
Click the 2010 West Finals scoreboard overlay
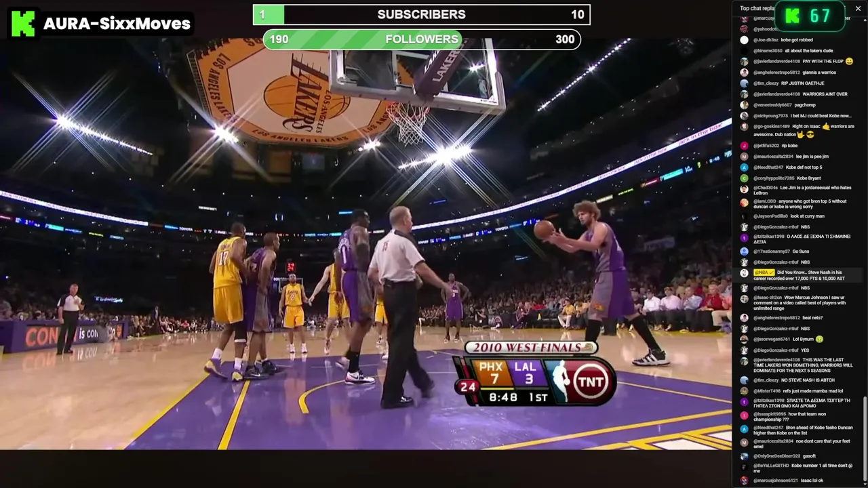pos(536,373)
